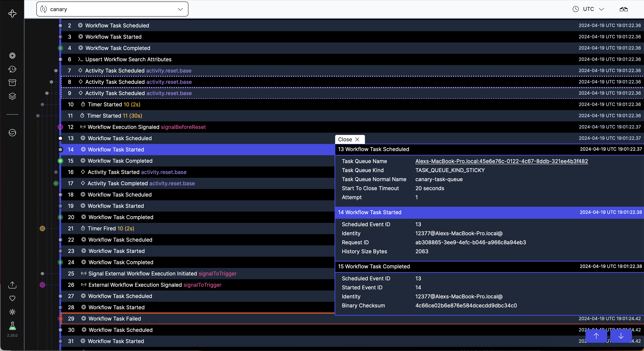Click the timer icon on Timer Fired row

point(83,228)
